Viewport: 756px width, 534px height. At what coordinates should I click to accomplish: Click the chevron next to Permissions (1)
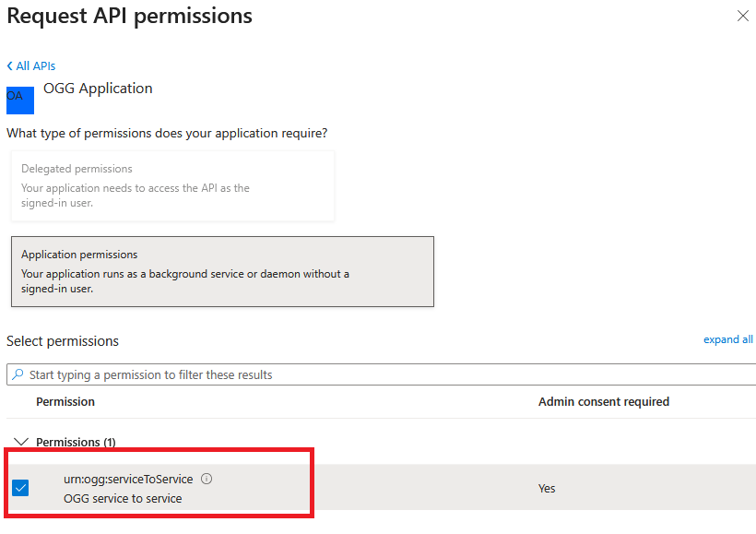(x=20, y=442)
